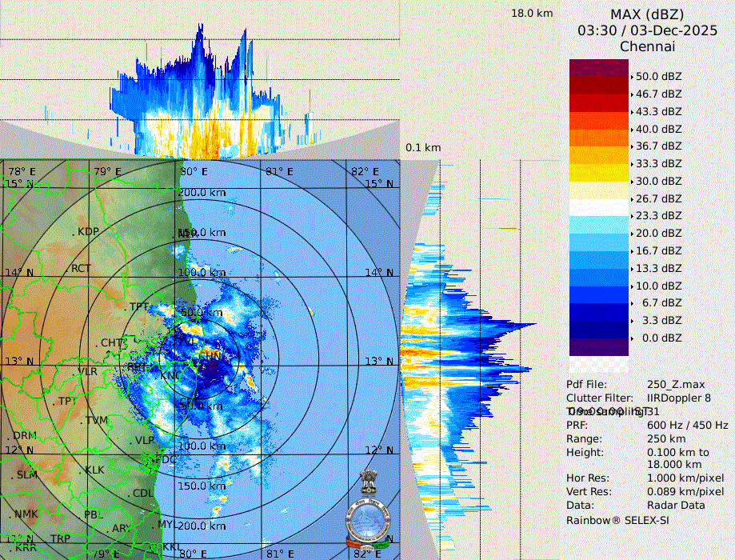The image size is (735, 560).
Task: Click the "78° E" longitude label
Action: coord(22,172)
